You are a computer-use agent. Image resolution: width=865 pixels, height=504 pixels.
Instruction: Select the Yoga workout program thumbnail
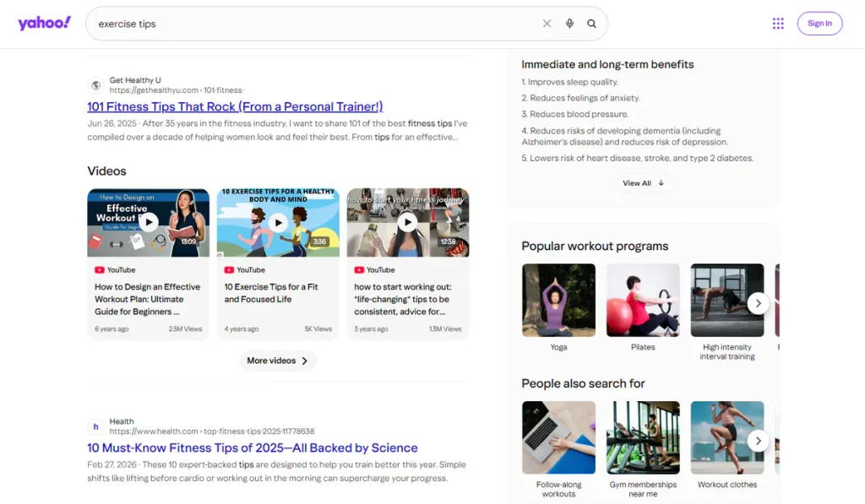(x=559, y=300)
